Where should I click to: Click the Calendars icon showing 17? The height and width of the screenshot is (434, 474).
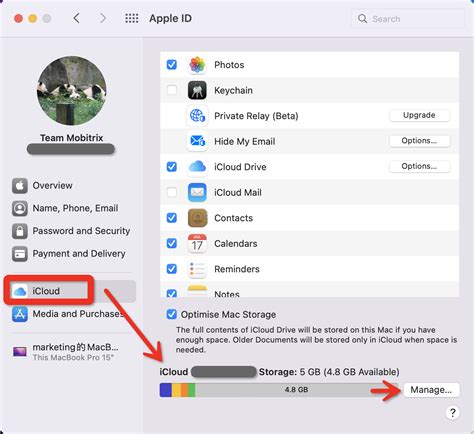(x=197, y=243)
